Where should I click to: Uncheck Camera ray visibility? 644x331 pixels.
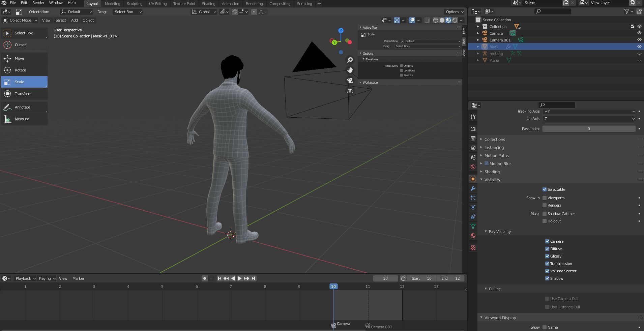pyautogui.click(x=547, y=241)
